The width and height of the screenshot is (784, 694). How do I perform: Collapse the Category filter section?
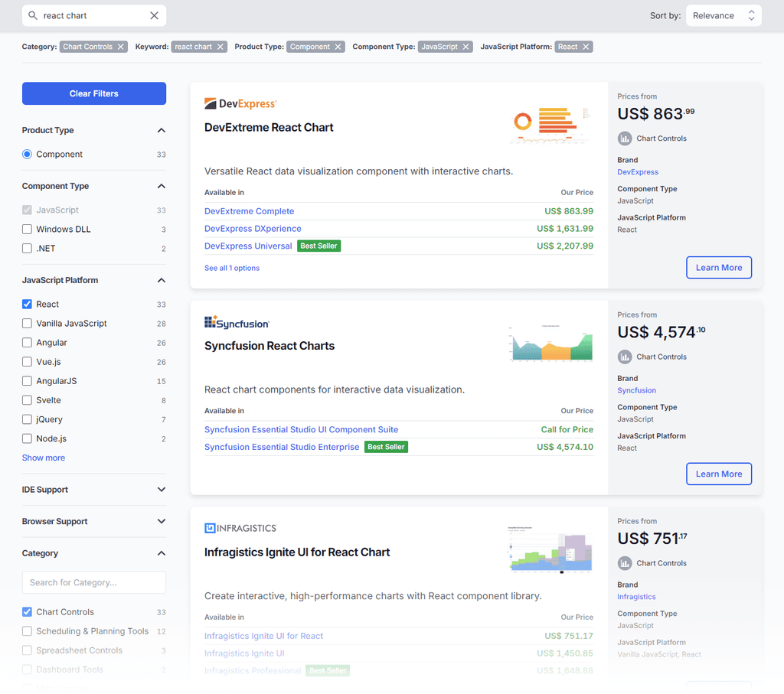pyautogui.click(x=161, y=554)
